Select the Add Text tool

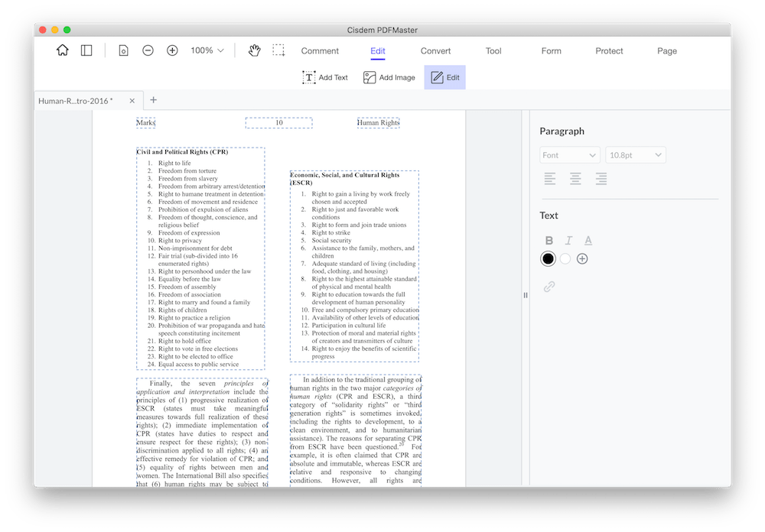324,77
